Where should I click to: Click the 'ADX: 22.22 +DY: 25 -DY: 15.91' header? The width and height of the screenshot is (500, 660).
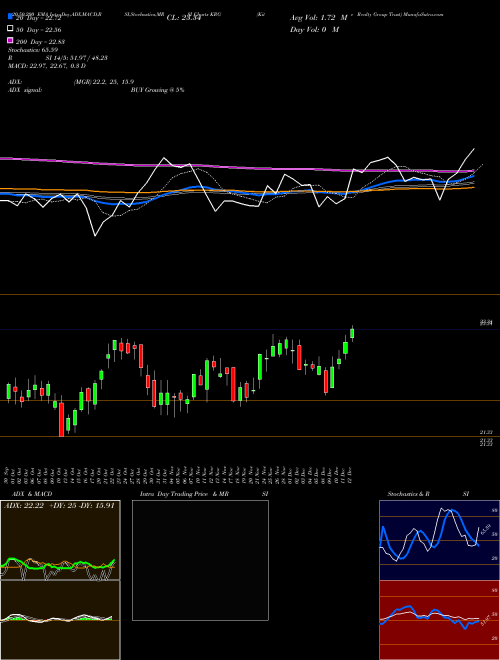[59, 506]
